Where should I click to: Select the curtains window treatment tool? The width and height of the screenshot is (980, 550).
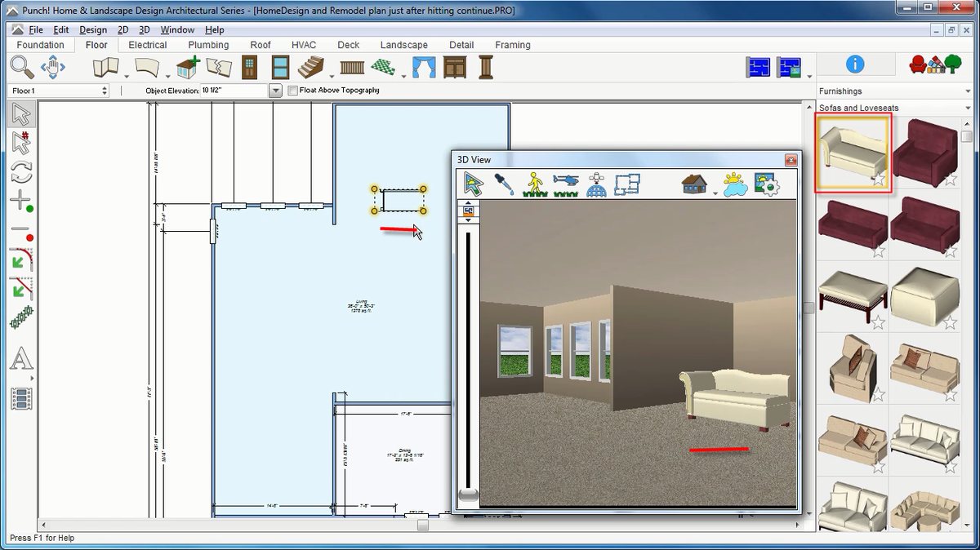pos(424,67)
